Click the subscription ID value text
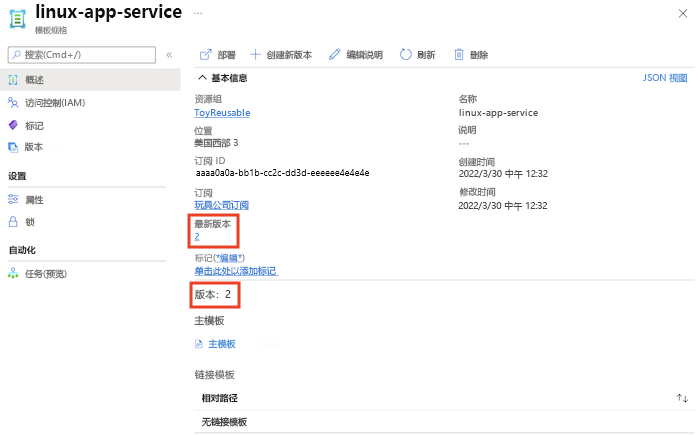This screenshot has height=435, width=700. tap(282, 173)
